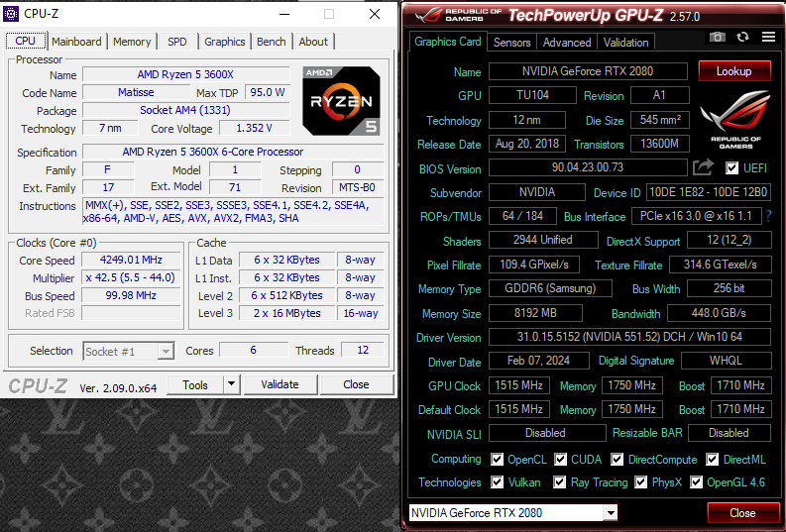Click the BIOS Version field 90.04.23.00.73
Image resolution: width=786 pixels, height=532 pixels.
tap(588, 167)
